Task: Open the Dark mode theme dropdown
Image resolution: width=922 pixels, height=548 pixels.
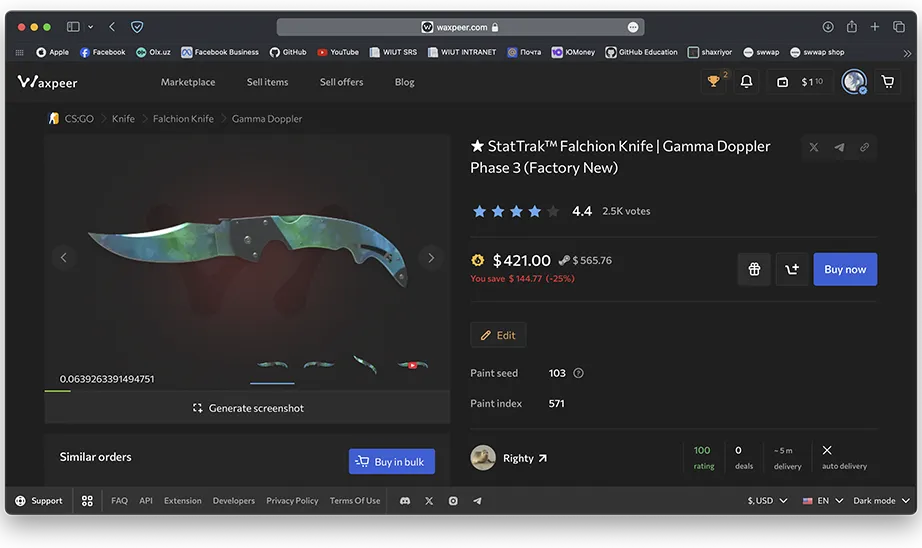Action: 881,501
